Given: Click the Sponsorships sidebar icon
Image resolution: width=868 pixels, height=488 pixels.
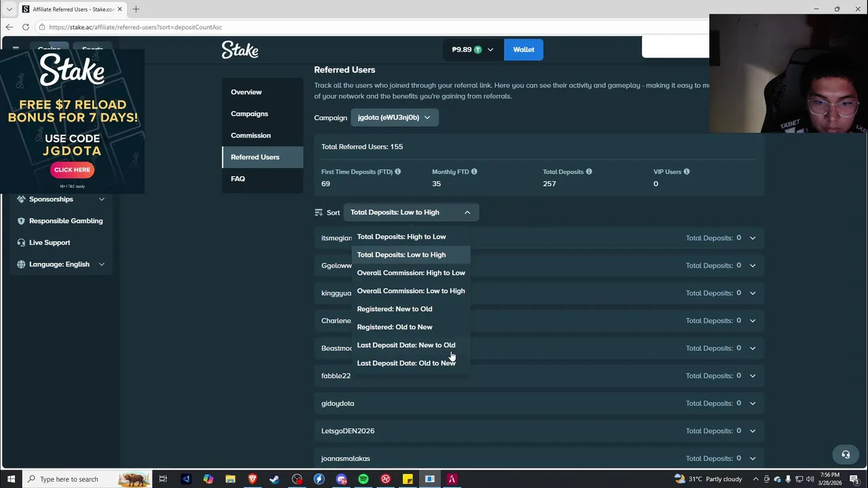Looking at the screenshot, I should click(21, 199).
